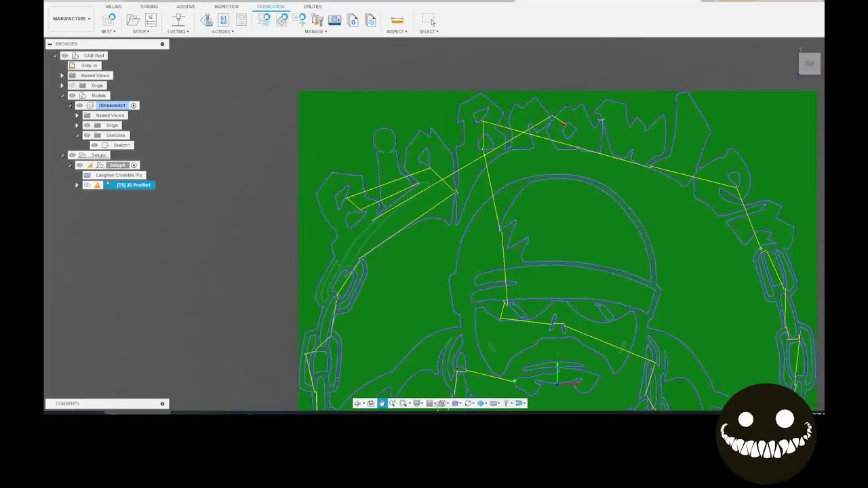
Task: Open the SETUP dropdown menu
Action: tap(142, 32)
